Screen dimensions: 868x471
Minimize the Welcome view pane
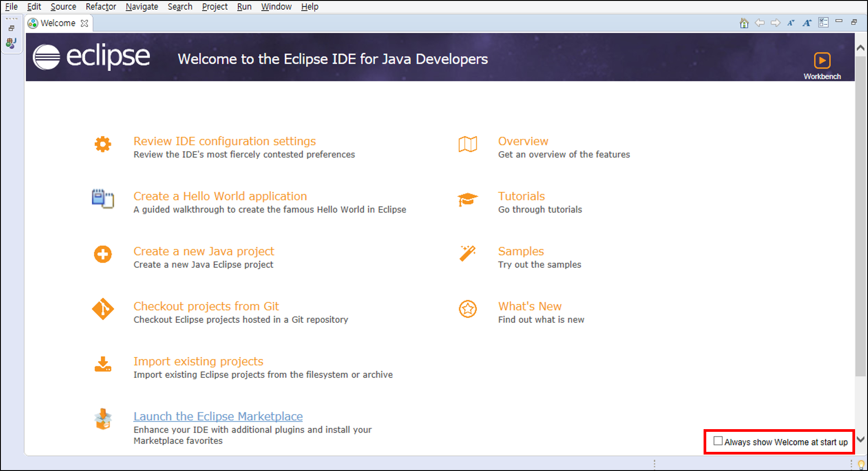pos(839,21)
